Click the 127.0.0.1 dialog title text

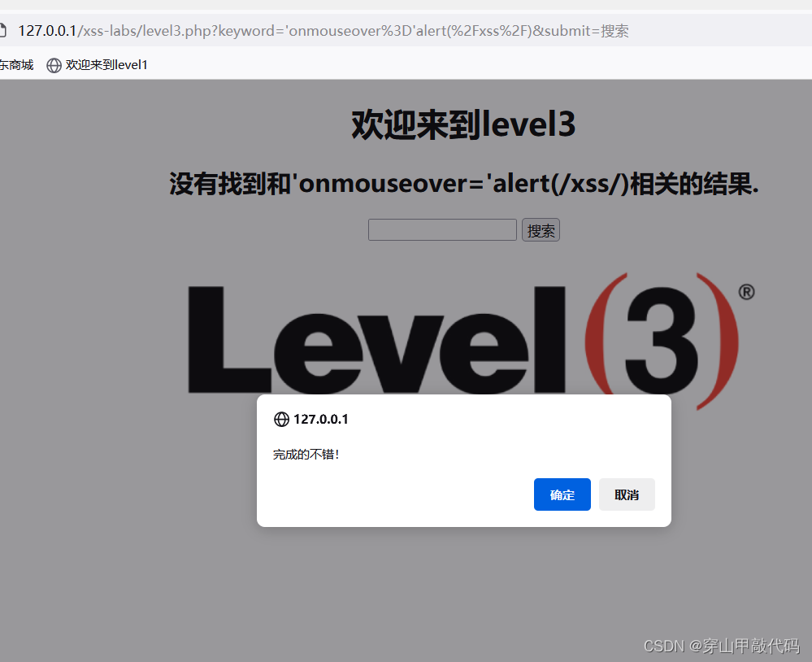[x=320, y=419]
